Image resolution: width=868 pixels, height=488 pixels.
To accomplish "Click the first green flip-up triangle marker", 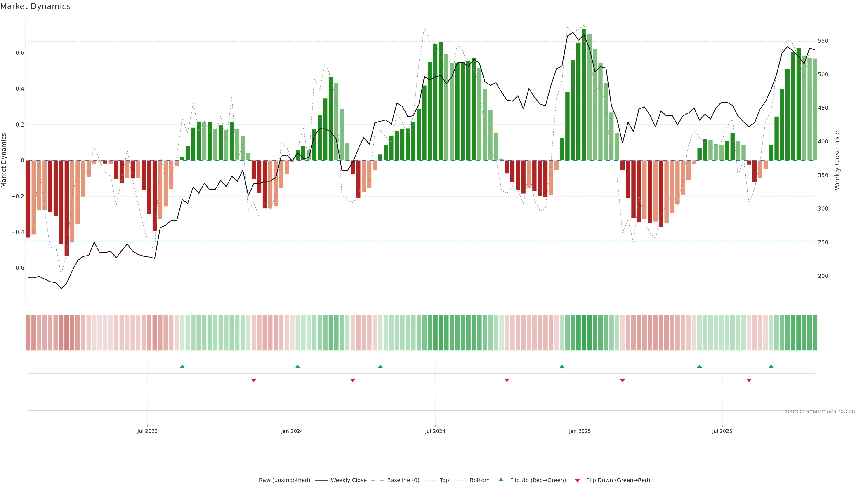I will [x=182, y=366].
